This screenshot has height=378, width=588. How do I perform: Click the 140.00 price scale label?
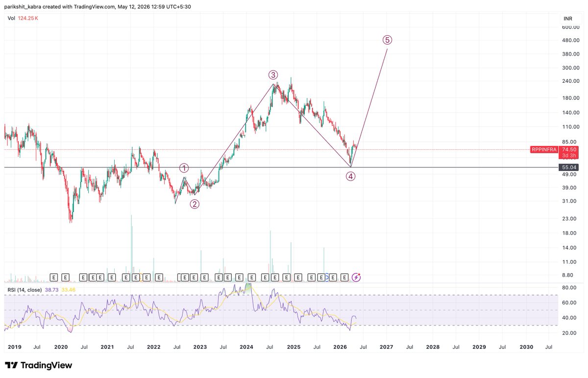pyautogui.click(x=570, y=112)
